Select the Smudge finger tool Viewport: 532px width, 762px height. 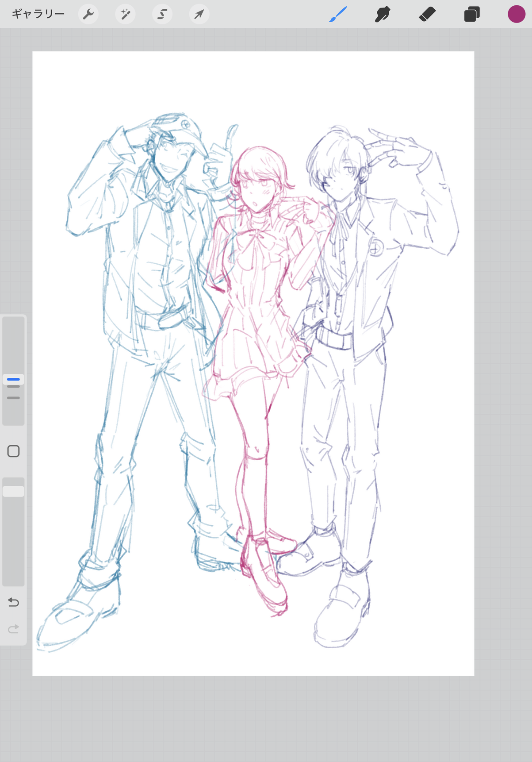point(383,15)
